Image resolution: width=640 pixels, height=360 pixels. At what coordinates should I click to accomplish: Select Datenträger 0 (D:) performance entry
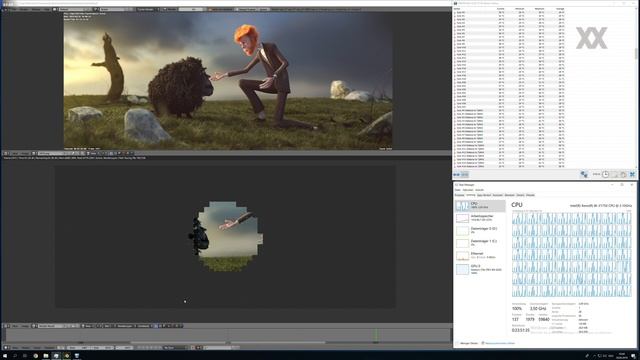(480, 231)
